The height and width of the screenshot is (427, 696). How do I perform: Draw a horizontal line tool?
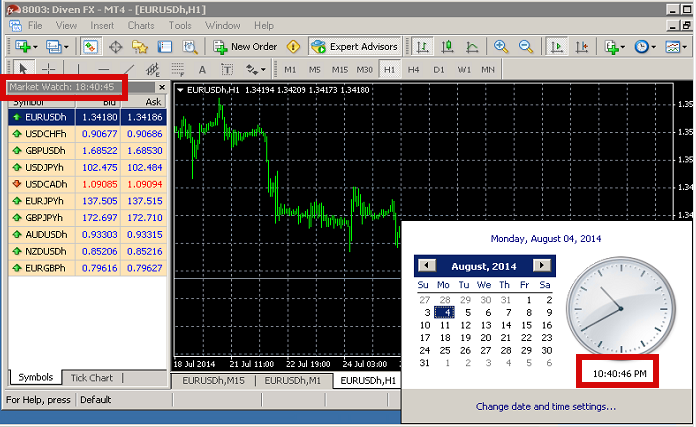tap(103, 69)
